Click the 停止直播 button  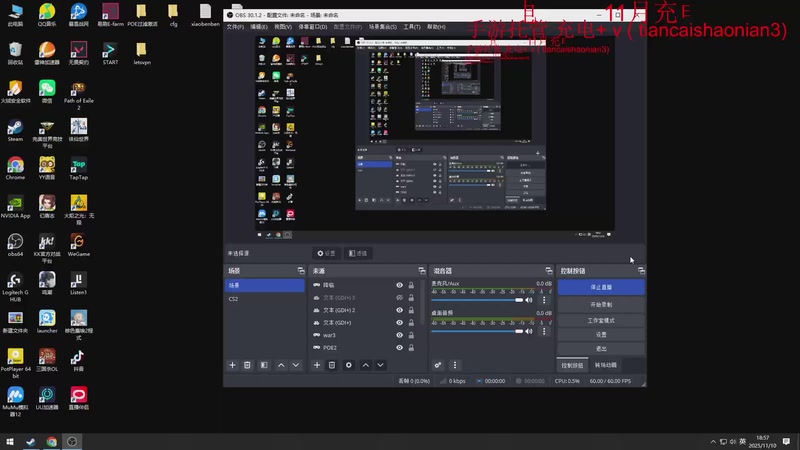point(600,288)
